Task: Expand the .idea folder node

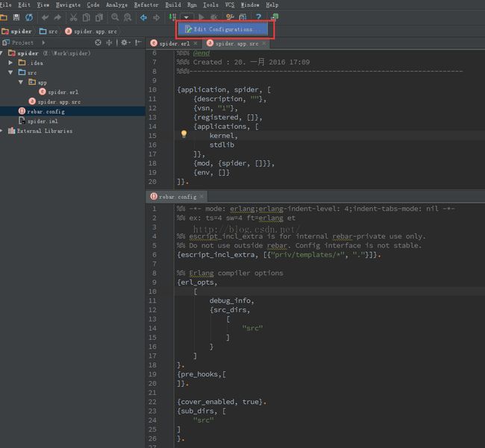Action: click(x=10, y=63)
